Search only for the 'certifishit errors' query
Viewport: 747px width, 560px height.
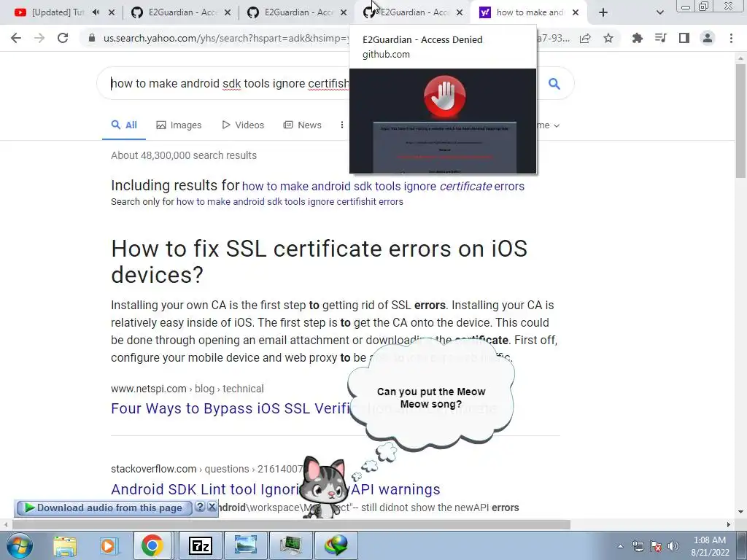[290, 201]
